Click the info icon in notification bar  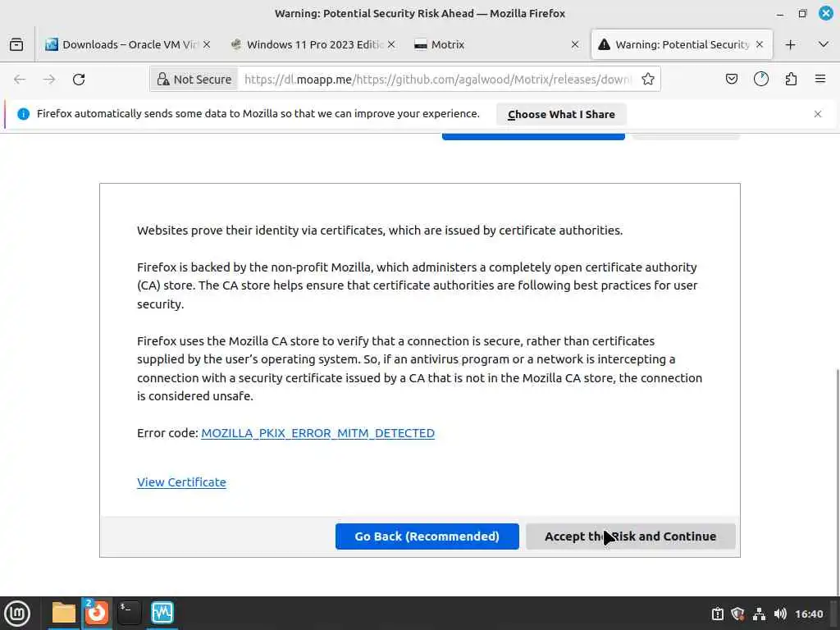tap(23, 114)
